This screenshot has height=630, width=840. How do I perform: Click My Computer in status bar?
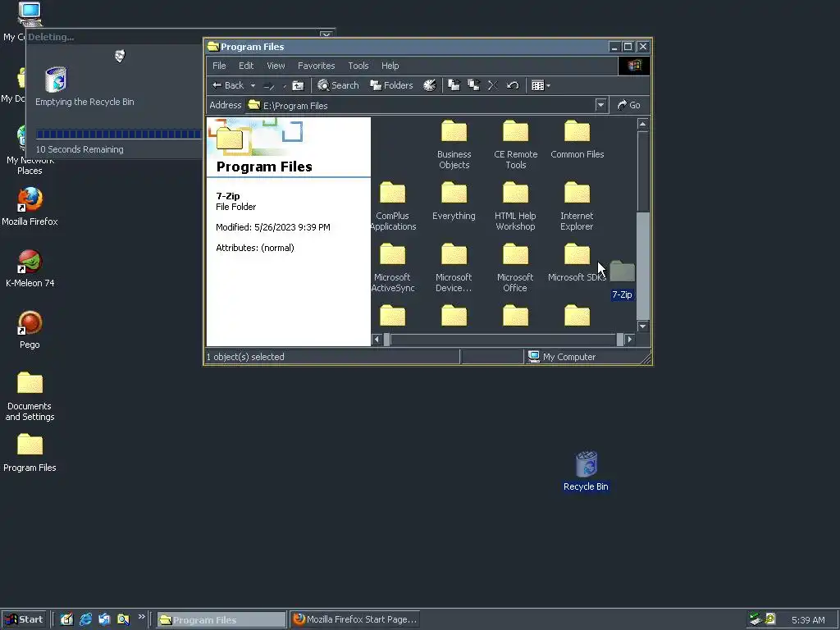[561, 357]
